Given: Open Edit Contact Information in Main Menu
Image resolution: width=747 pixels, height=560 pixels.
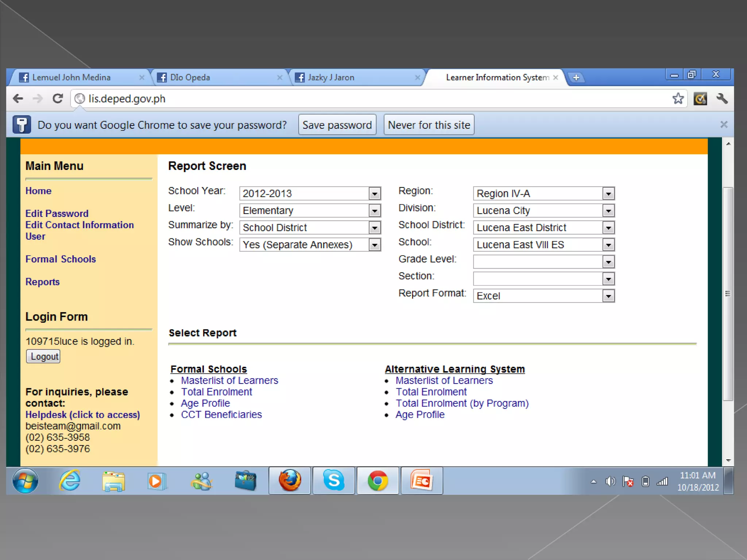Looking at the screenshot, I should 80,225.
